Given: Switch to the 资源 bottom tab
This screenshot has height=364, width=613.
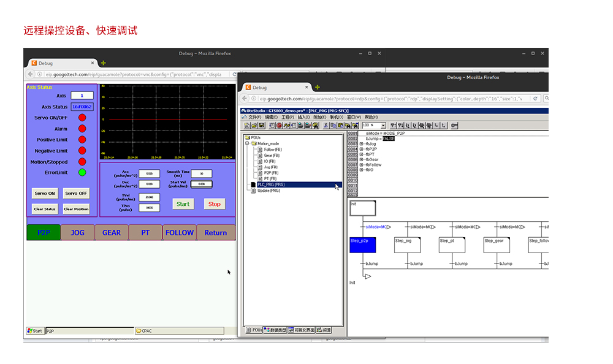Looking at the screenshot, I should [324, 330].
